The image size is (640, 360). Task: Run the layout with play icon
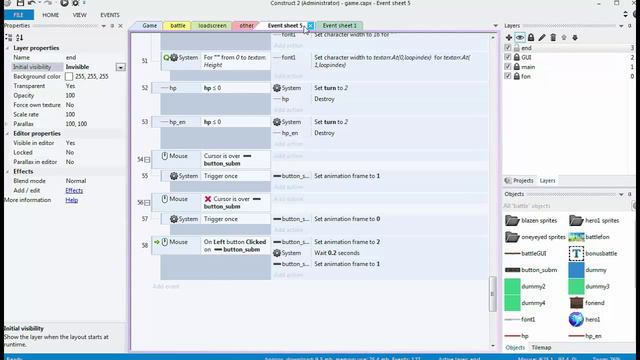coord(64,3)
